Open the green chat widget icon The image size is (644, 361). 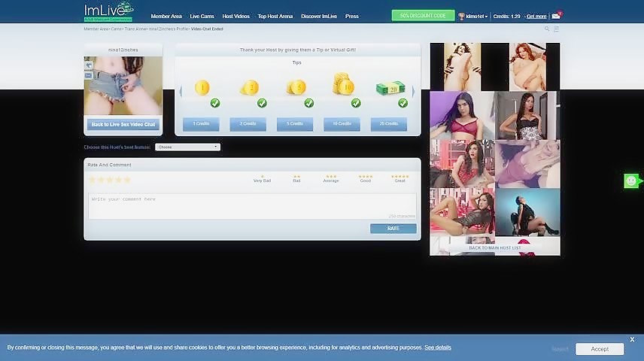631,180
